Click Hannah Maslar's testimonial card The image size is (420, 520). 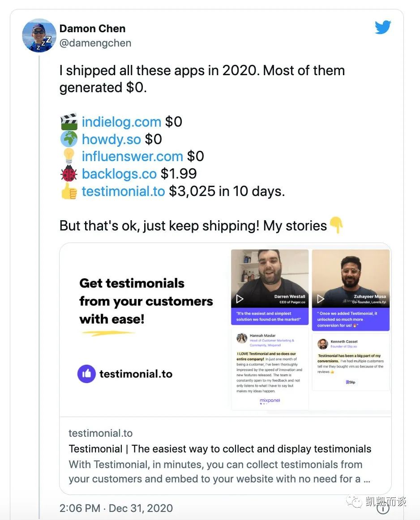270,369
